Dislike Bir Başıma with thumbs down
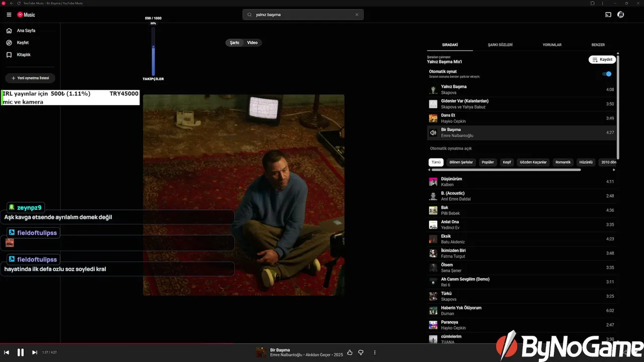The height and width of the screenshot is (362, 644). [361, 352]
